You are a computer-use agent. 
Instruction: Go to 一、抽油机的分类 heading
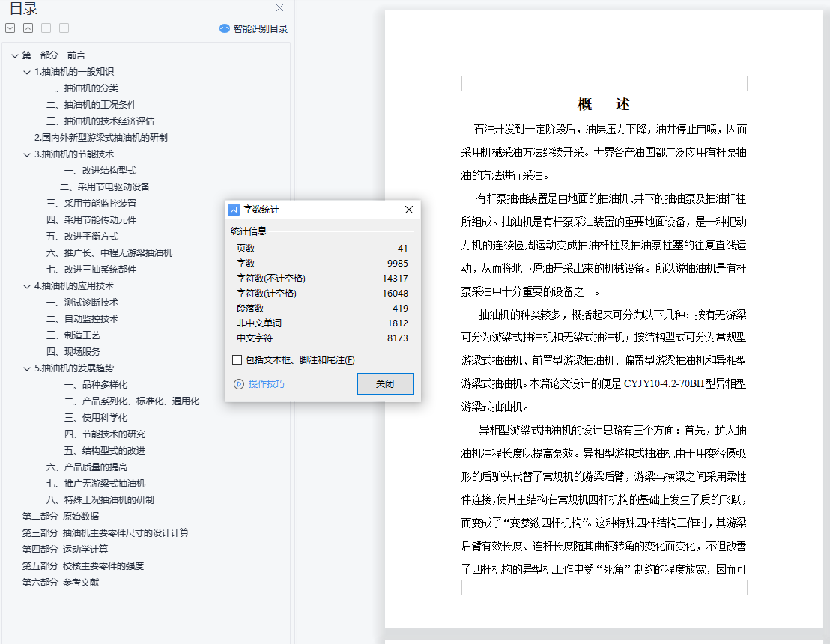(82, 88)
